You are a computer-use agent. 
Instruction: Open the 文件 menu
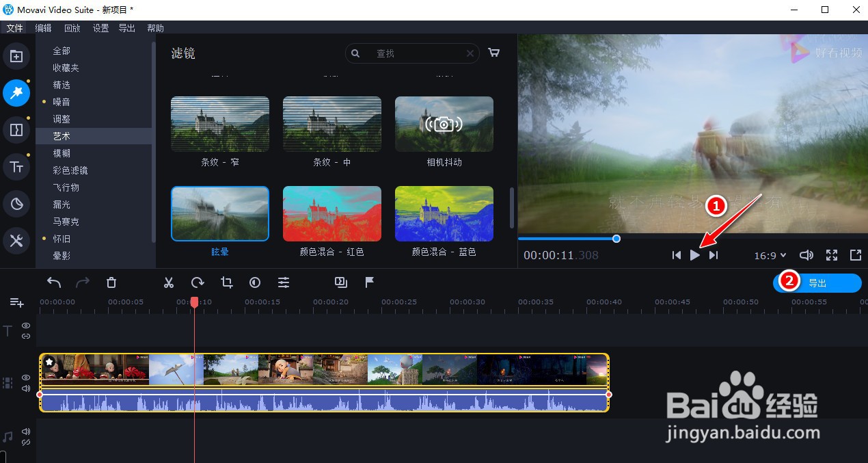click(x=14, y=28)
